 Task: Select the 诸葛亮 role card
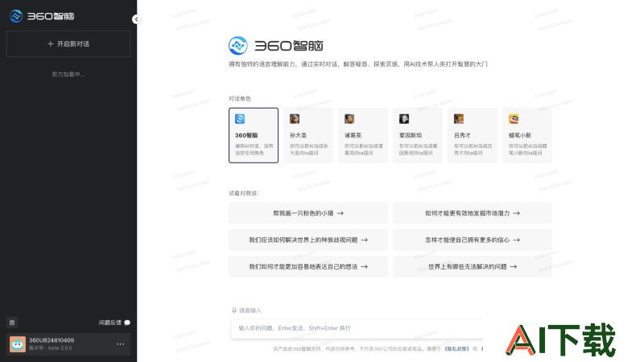tap(363, 135)
